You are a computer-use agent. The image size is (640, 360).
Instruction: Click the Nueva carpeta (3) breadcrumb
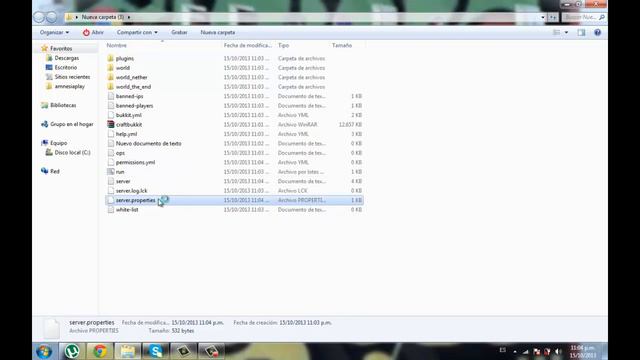[103, 17]
